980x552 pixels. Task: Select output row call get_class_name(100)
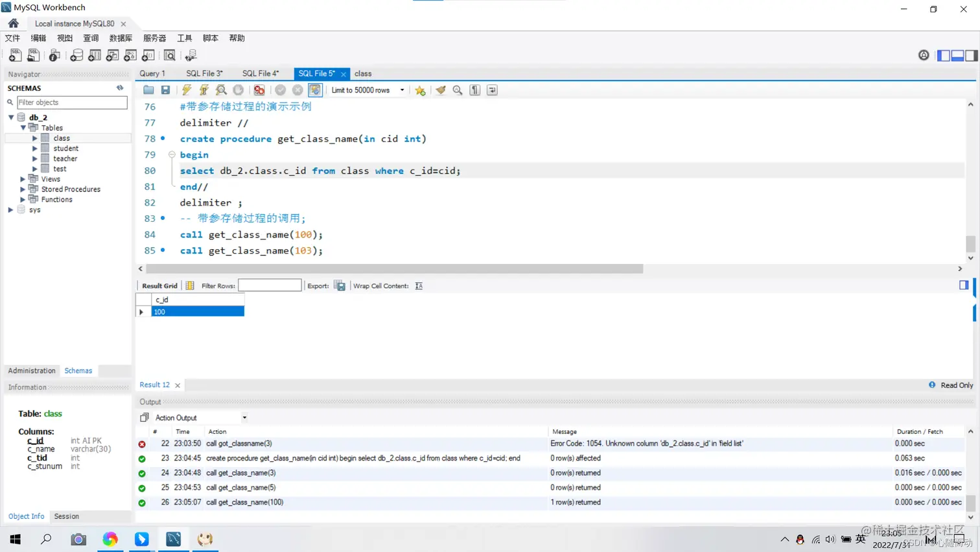551,503
